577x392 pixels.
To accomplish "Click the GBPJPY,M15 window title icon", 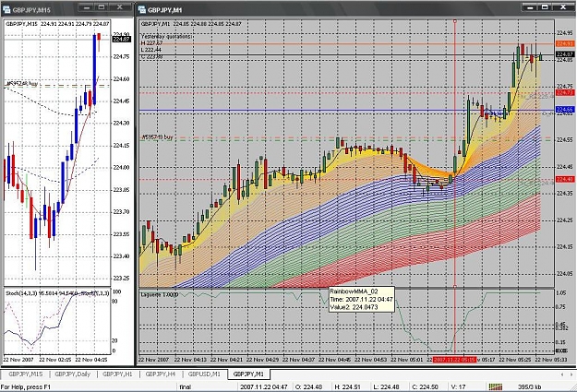I will click(6, 10).
